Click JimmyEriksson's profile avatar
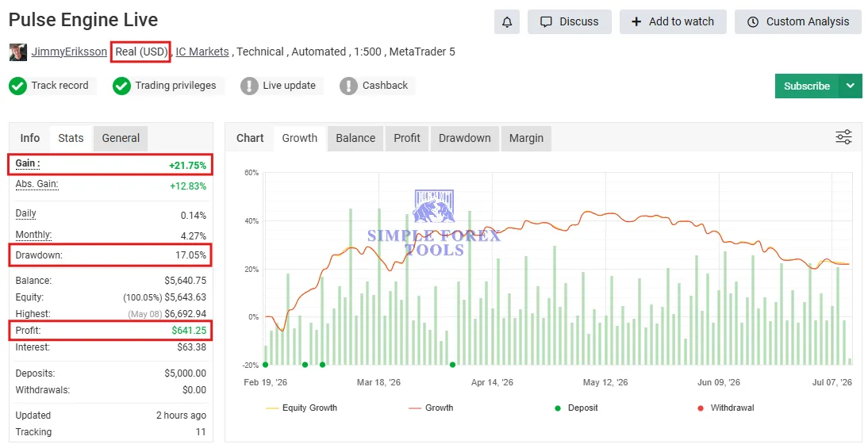Image resolution: width=868 pixels, height=448 pixels. pyautogui.click(x=18, y=52)
